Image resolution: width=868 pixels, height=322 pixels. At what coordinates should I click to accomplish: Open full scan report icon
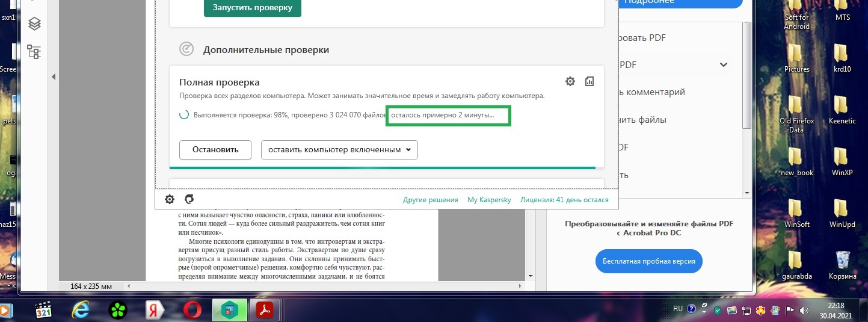click(589, 81)
